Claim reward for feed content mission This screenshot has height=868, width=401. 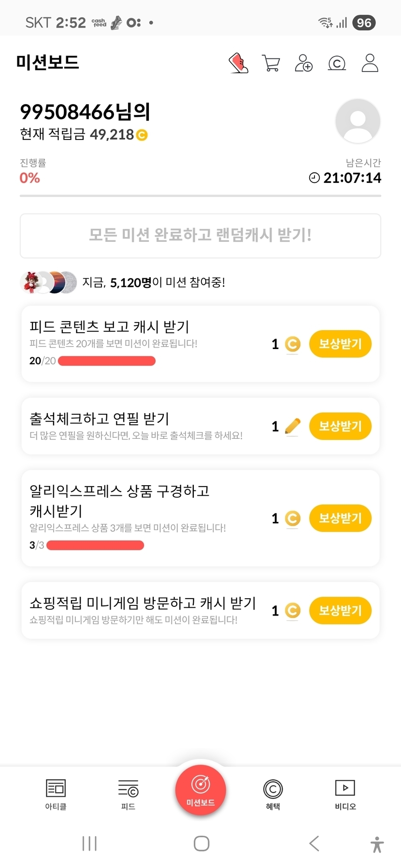point(340,344)
